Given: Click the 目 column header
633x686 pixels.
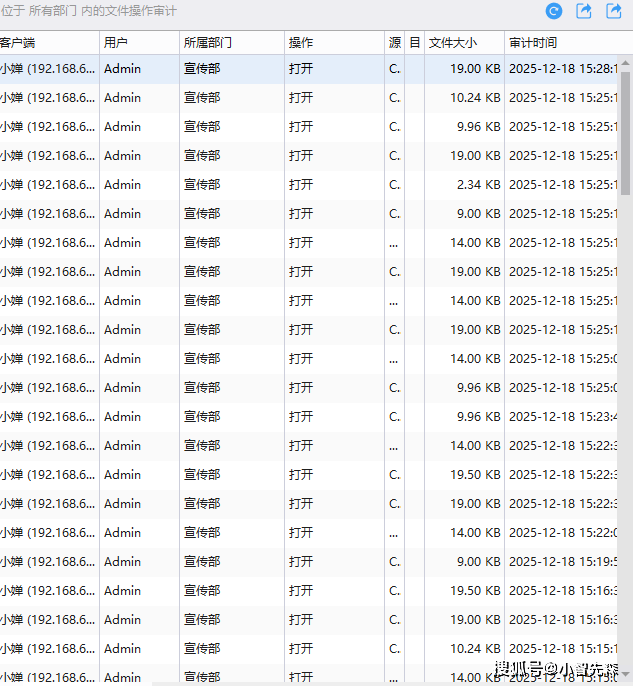Looking at the screenshot, I should [414, 43].
